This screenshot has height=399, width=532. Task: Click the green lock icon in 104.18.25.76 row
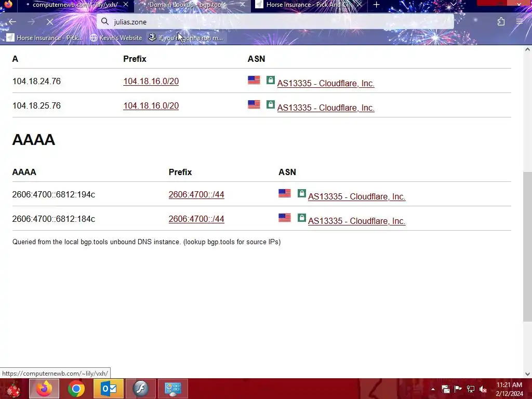[270, 104]
